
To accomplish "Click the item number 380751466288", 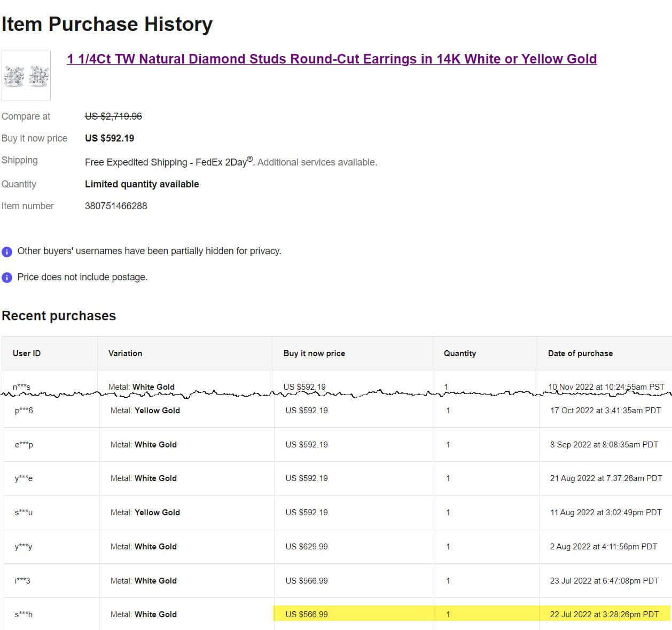I will pyautogui.click(x=116, y=206).
